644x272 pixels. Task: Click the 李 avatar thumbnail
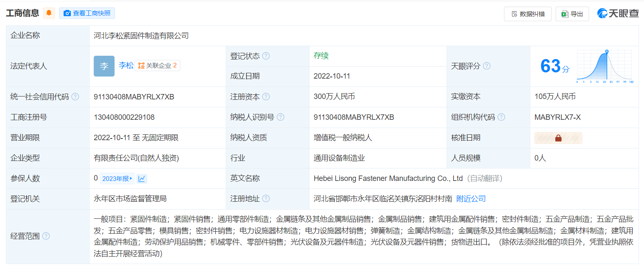104,66
